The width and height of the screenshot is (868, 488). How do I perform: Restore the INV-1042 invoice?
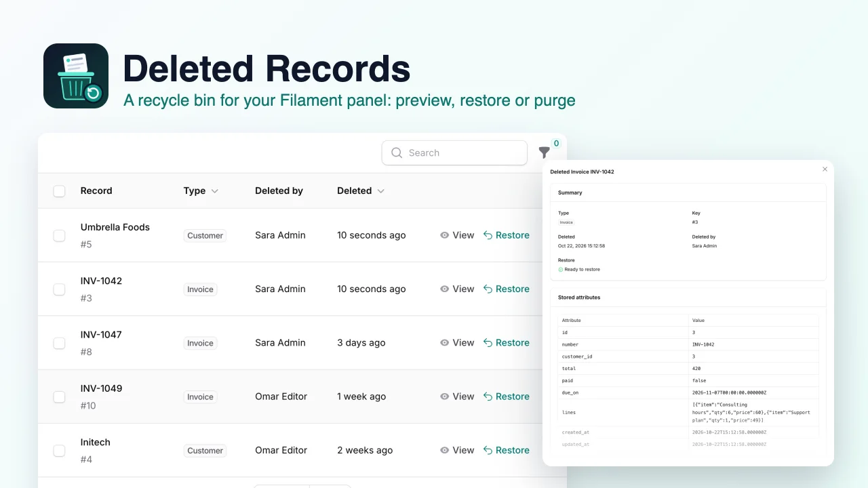(507, 289)
